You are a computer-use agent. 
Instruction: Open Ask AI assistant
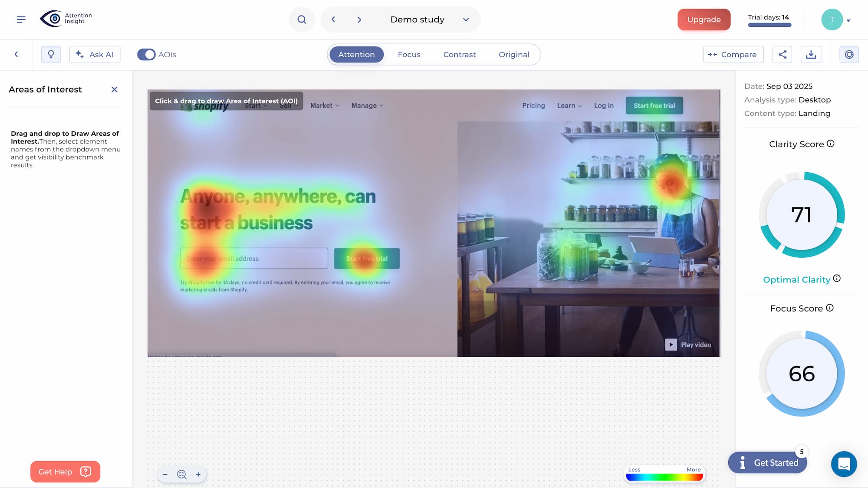(95, 55)
